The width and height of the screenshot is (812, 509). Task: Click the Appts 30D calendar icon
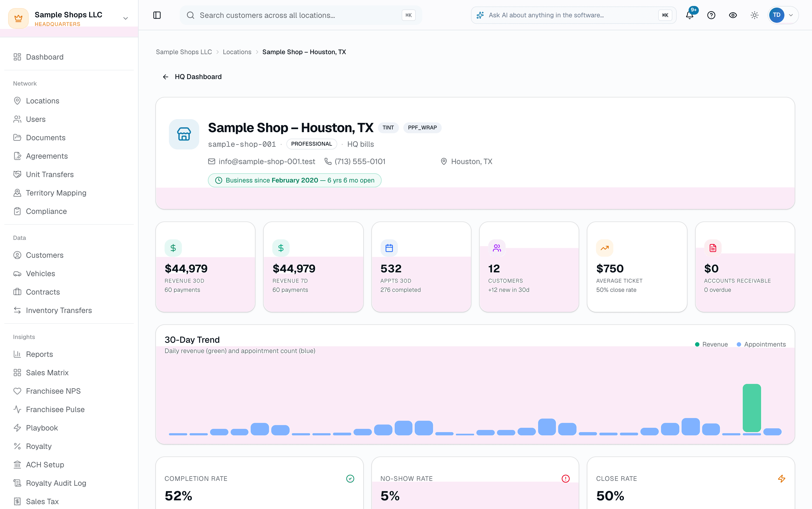pos(389,248)
